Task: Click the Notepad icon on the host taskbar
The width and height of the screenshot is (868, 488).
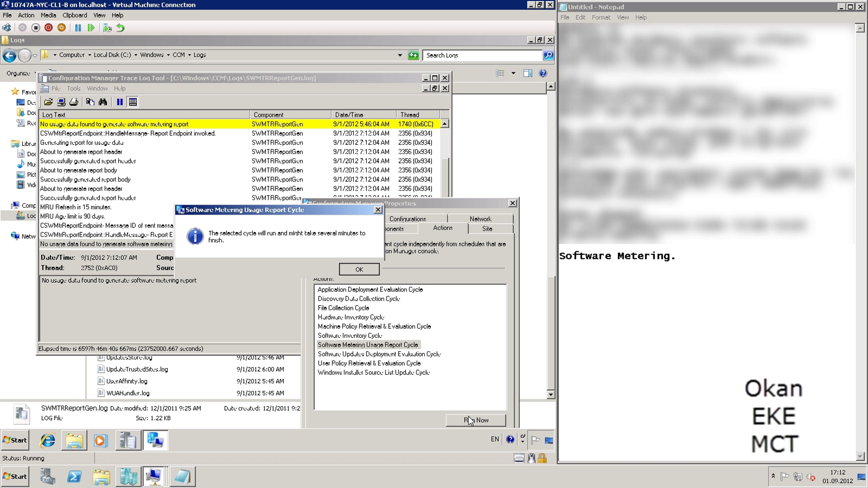Action: [x=182, y=477]
